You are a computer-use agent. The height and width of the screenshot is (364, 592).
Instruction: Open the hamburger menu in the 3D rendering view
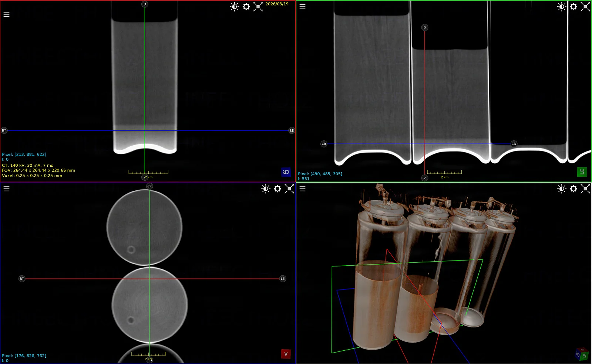[x=302, y=189]
